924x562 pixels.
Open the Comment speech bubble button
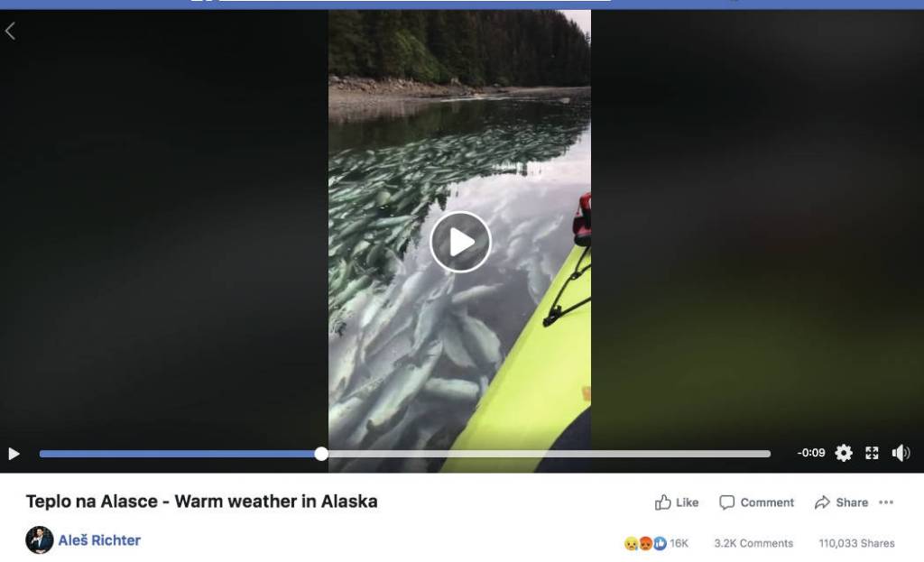757,502
